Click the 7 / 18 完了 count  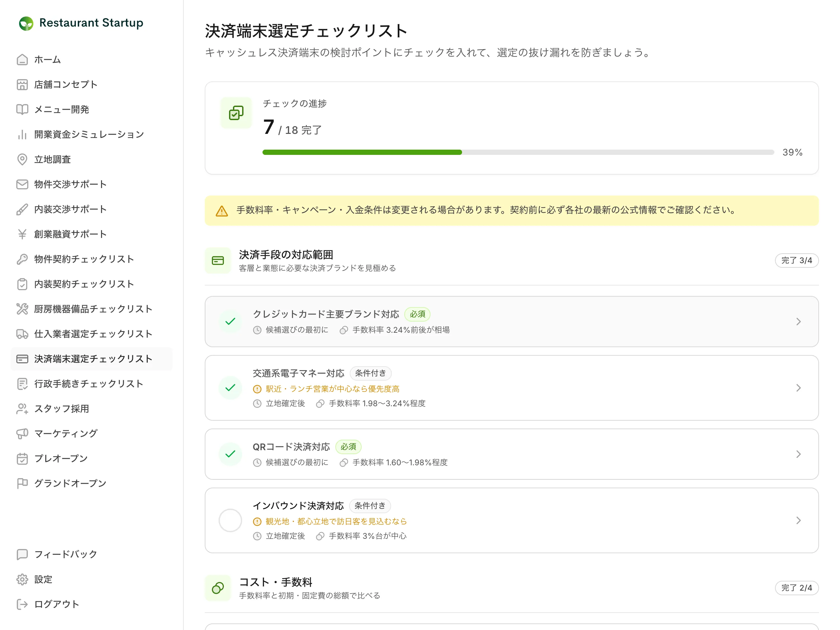pos(292,127)
